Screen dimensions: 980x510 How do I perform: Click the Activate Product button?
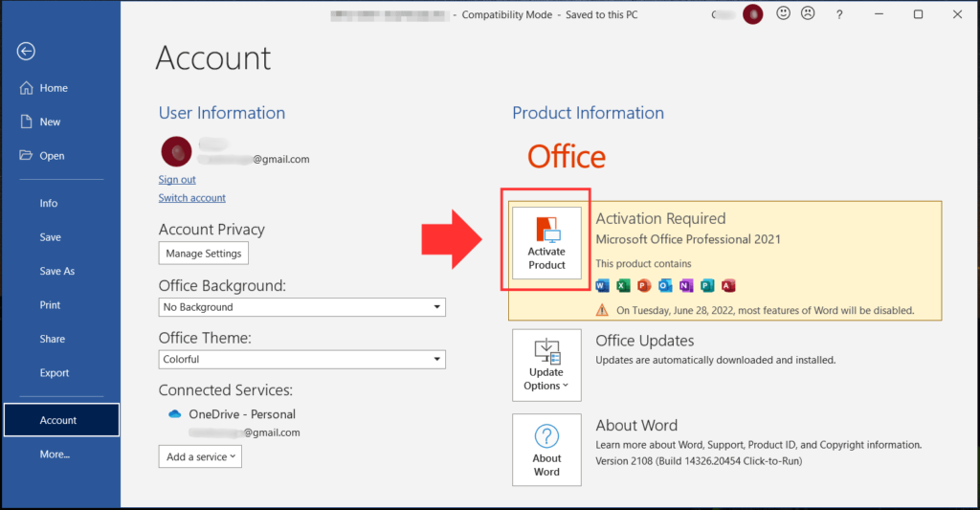pyautogui.click(x=546, y=242)
